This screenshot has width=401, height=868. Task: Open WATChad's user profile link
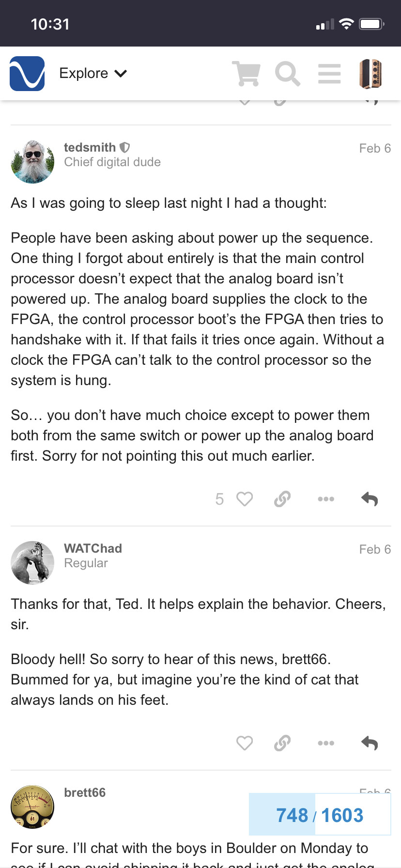coord(93,548)
